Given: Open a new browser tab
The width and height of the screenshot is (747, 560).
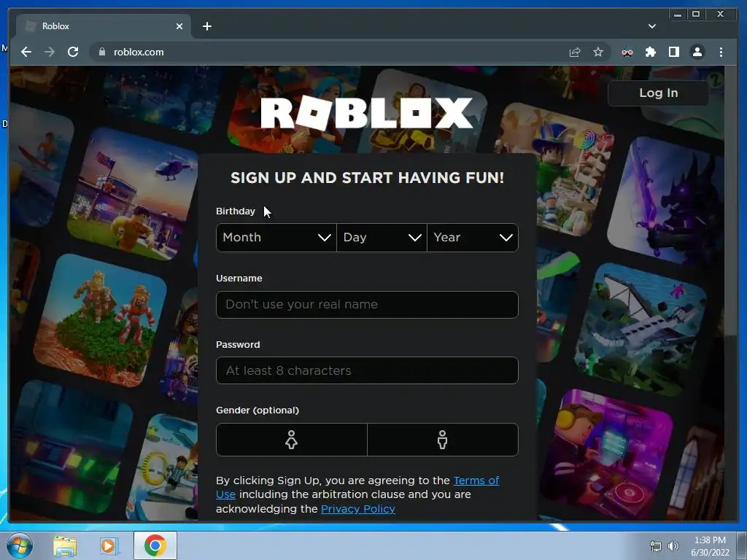Looking at the screenshot, I should [206, 26].
